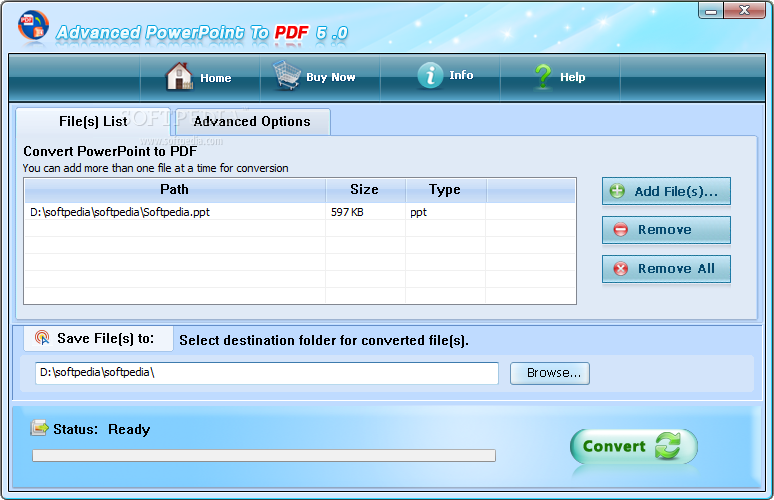Click the 597 KB size cell
This screenshot has height=500, width=774.
tap(347, 212)
